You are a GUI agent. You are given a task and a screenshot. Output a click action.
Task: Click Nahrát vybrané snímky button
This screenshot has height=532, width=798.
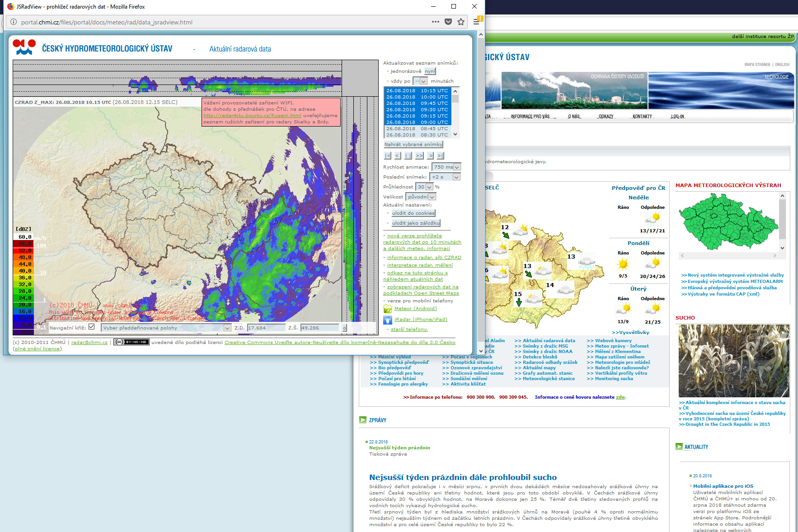click(x=413, y=145)
